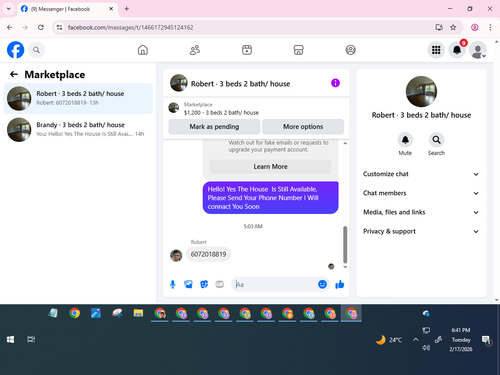Open the 24°C weather widget

(389, 340)
